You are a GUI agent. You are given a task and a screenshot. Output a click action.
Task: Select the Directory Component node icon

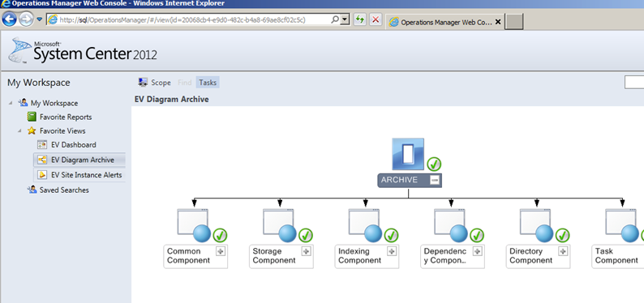[x=537, y=225]
